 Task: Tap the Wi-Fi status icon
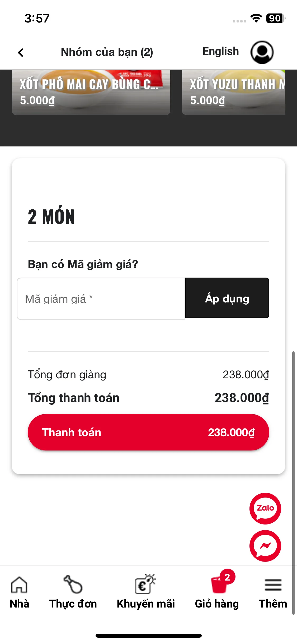pos(256,18)
